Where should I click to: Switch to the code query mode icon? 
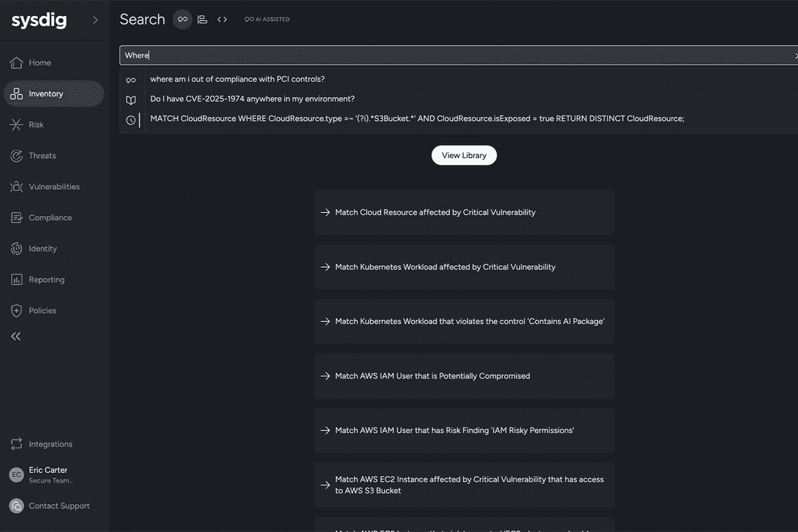click(x=222, y=19)
